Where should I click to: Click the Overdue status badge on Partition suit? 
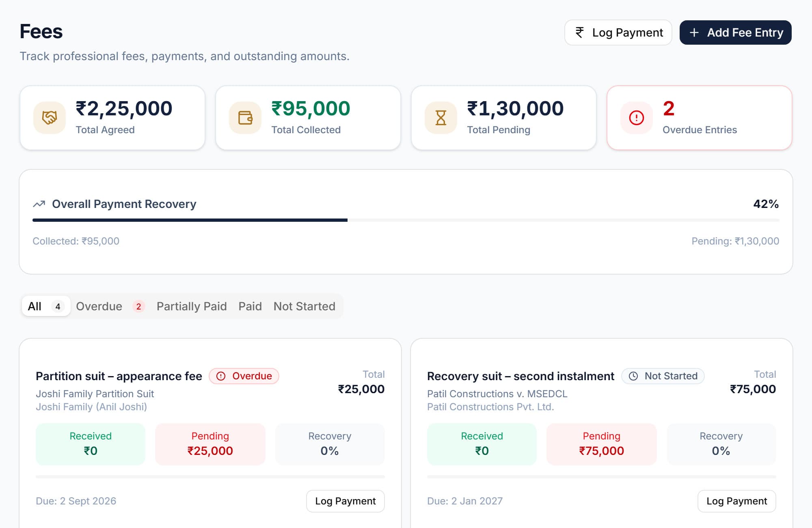click(x=244, y=376)
